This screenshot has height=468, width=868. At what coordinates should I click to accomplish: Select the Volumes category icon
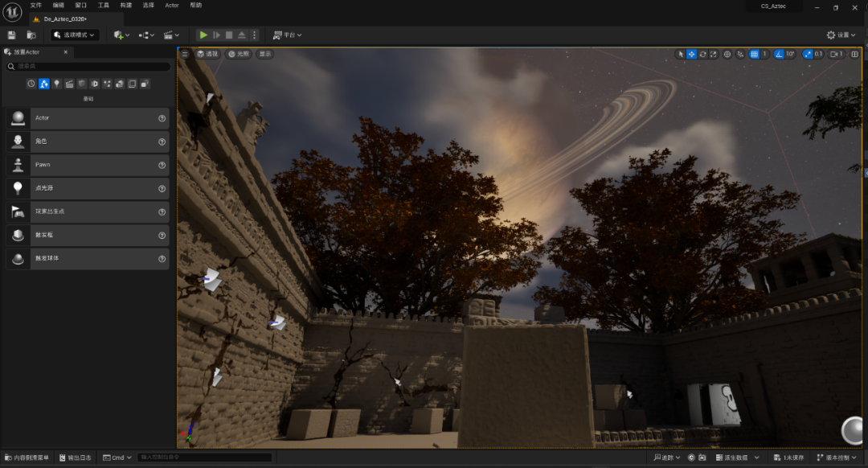coord(120,84)
